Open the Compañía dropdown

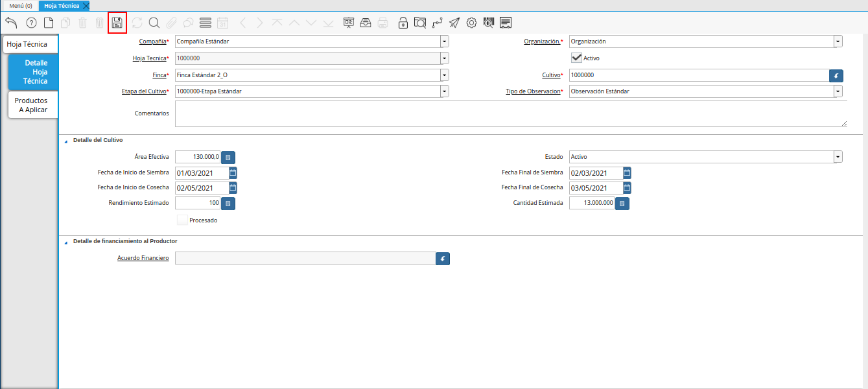[444, 41]
